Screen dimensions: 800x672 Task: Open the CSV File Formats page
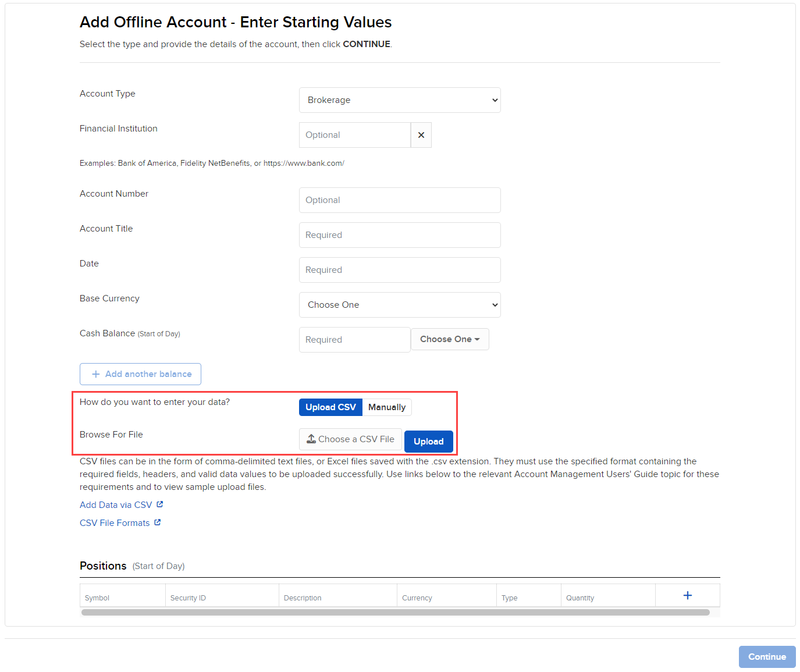[x=113, y=522]
